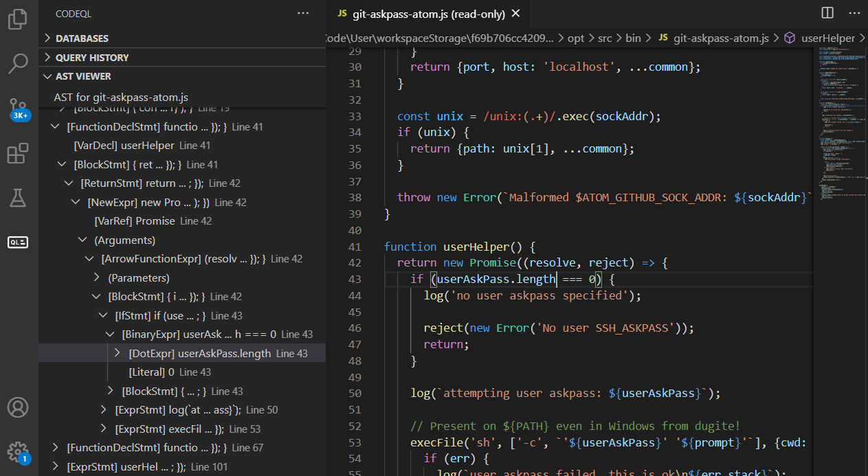Close the git-askpass-atom.js editor tab
868x476 pixels.
515,12
